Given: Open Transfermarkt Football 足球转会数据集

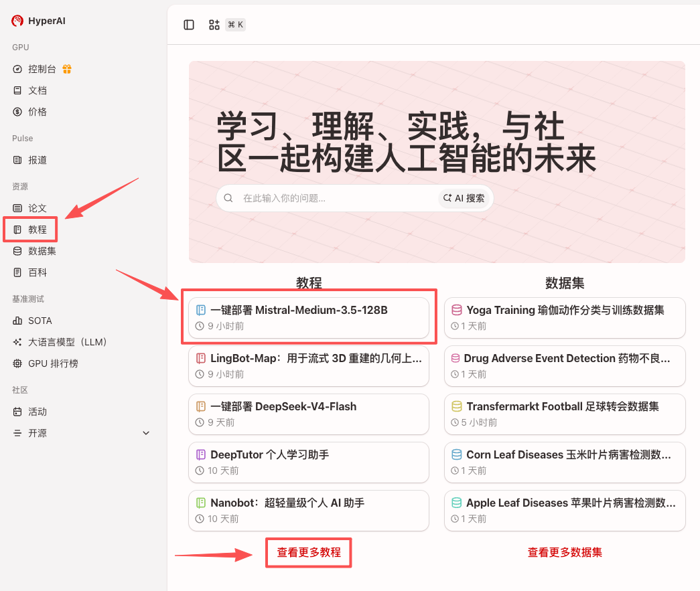Looking at the screenshot, I should 565,414.
